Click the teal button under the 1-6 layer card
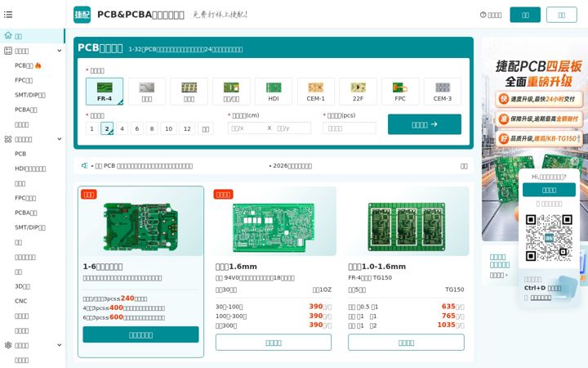The width and height of the screenshot is (588, 368). [140, 334]
